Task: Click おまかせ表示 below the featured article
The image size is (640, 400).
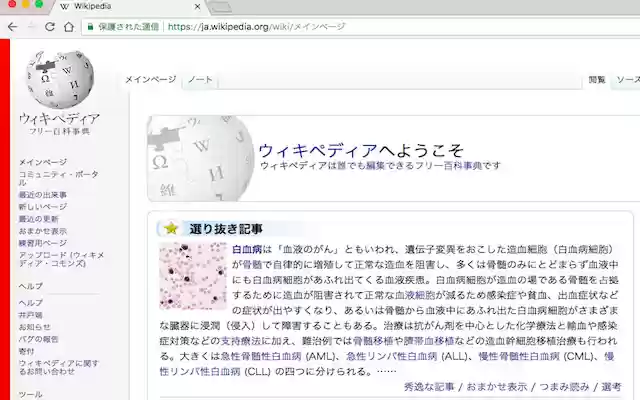Action: 497,387
